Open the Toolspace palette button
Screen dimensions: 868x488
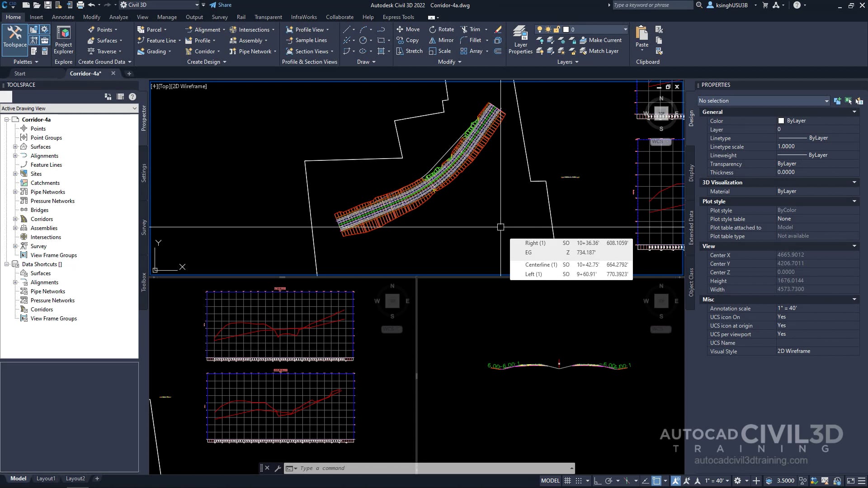(14, 37)
